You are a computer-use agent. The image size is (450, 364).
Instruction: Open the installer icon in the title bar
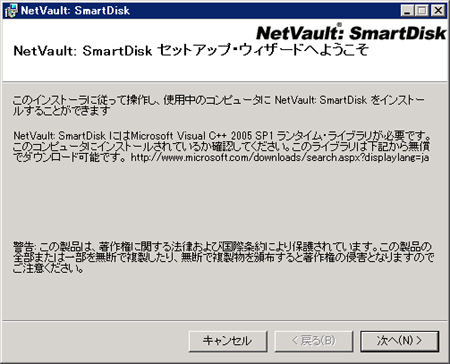(x=11, y=11)
